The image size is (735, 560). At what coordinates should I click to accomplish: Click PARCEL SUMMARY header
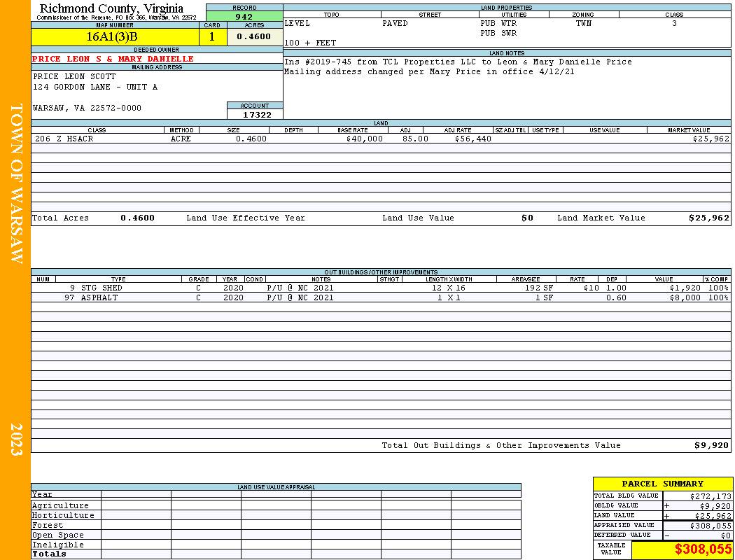point(662,484)
